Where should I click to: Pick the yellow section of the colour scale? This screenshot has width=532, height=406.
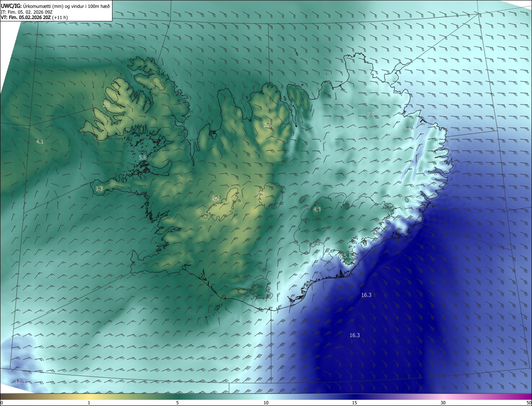pyautogui.click(x=89, y=396)
